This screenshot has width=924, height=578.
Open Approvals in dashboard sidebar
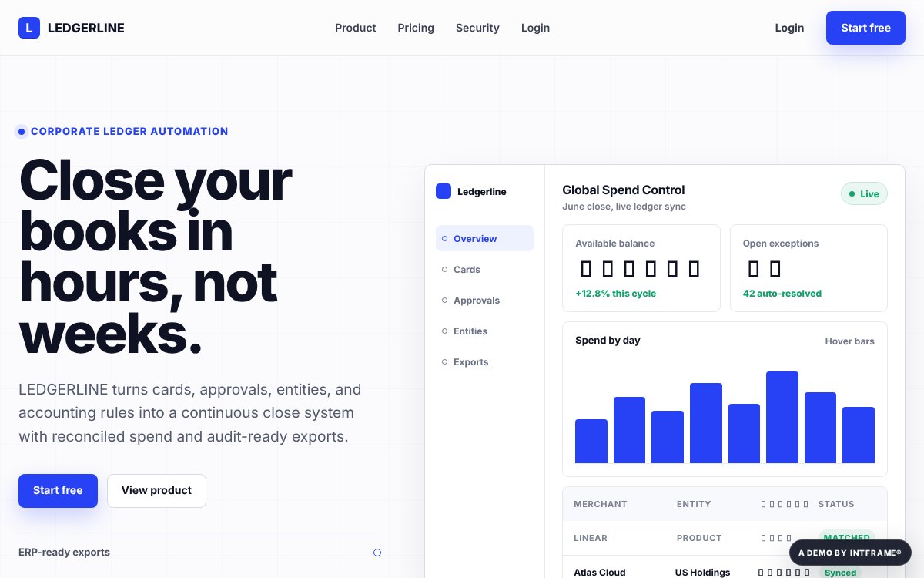(x=484, y=300)
